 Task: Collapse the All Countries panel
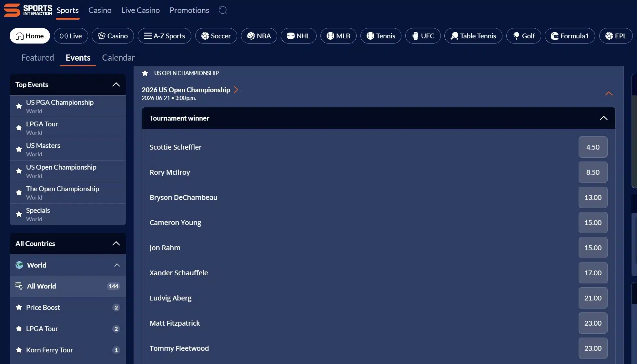coord(116,243)
